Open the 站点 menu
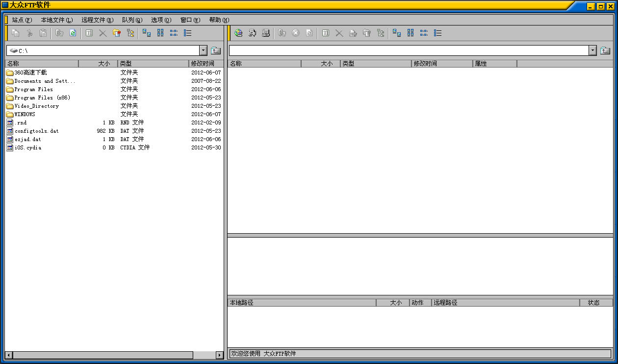 22,20
